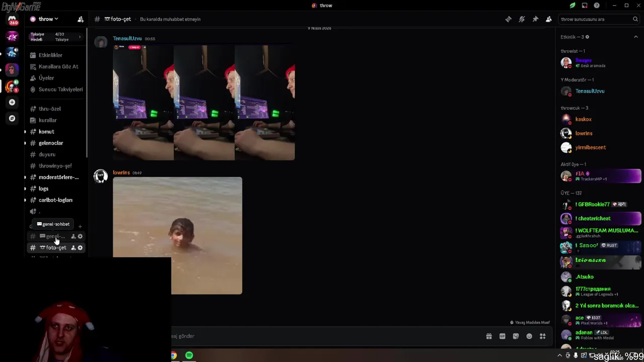The width and height of the screenshot is (644, 362).
Task: Expand threads of komut channel
Action: point(25,132)
